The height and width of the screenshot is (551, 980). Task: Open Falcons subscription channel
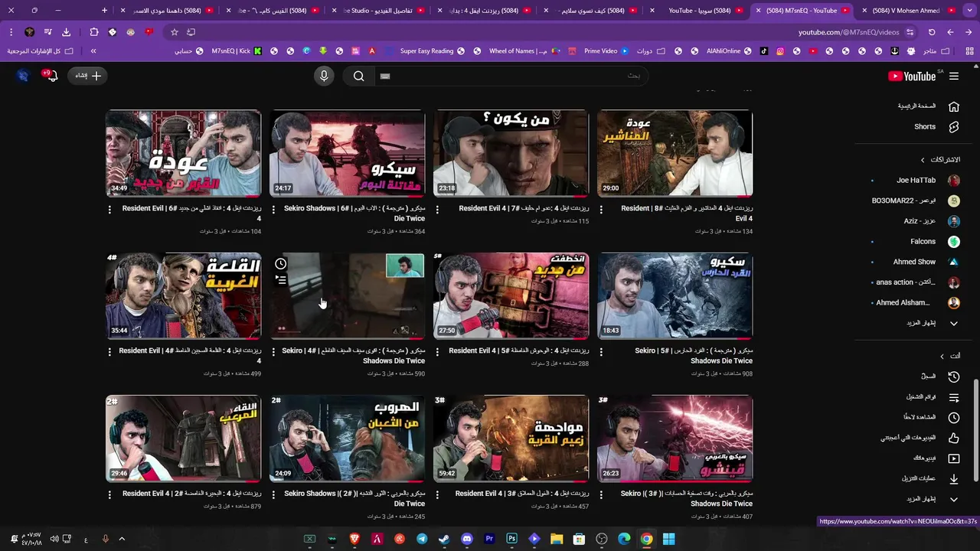click(915, 242)
